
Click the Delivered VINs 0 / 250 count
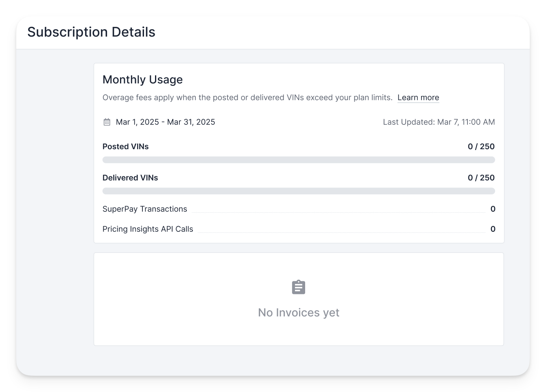tap(481, 178)
